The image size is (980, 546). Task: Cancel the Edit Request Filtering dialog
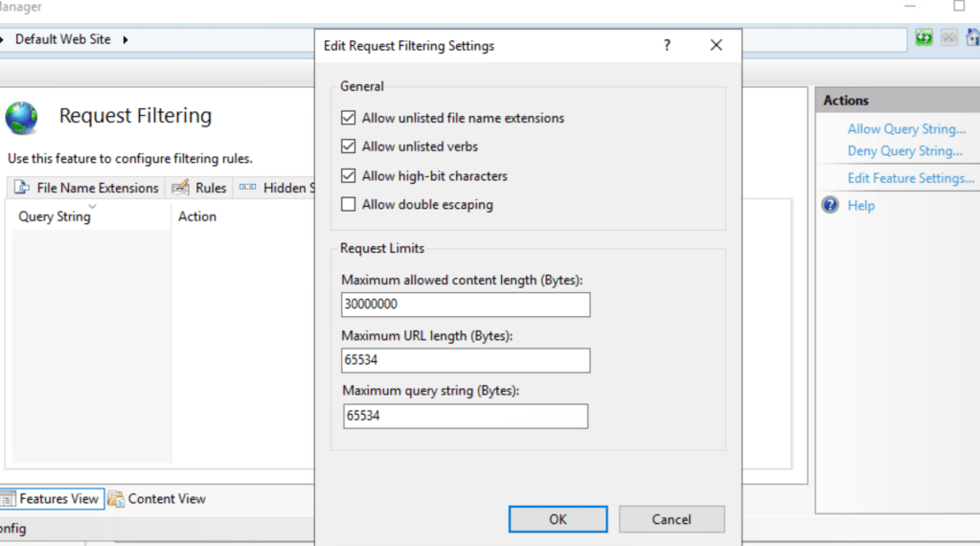(x=671, y=519)
